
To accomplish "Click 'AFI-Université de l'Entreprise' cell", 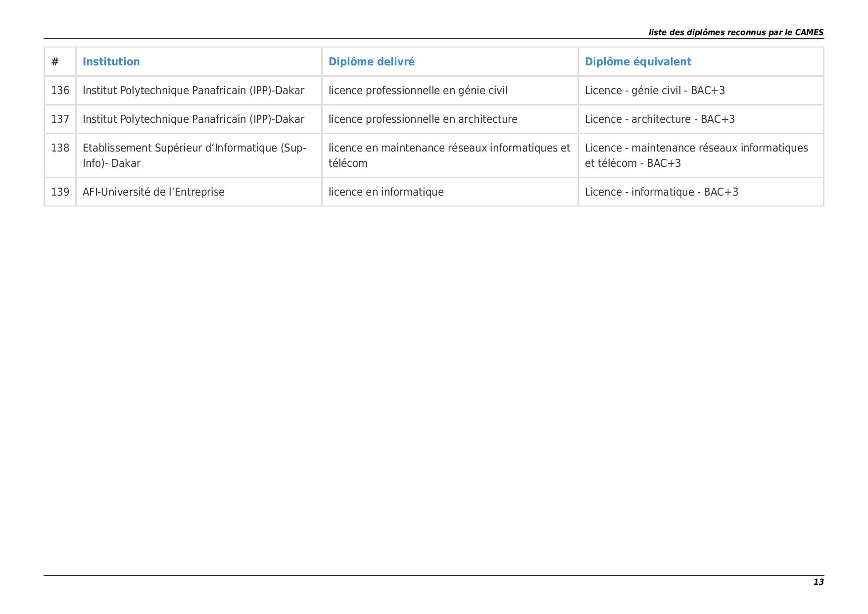I will 198,192.
